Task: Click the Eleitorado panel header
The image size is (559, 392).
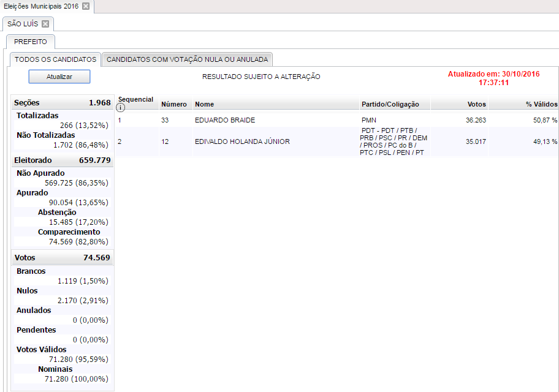Action: [x=63, y=160]
